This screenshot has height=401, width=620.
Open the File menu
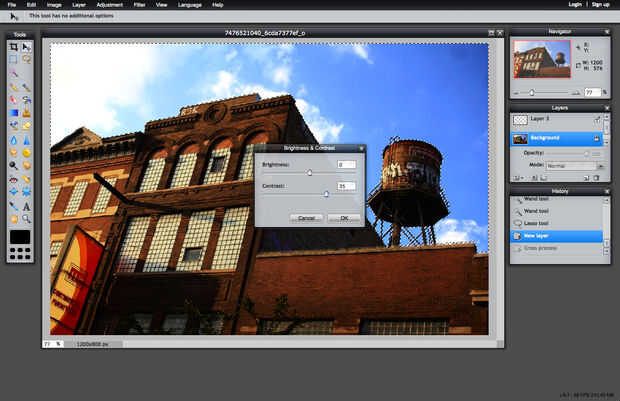pos(12,5)
